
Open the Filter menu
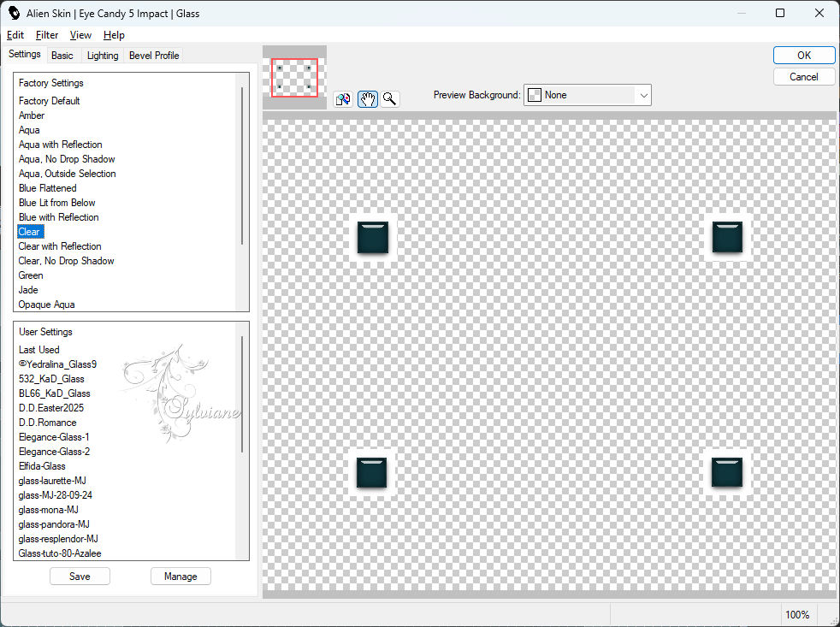click(x=46, y=35)
